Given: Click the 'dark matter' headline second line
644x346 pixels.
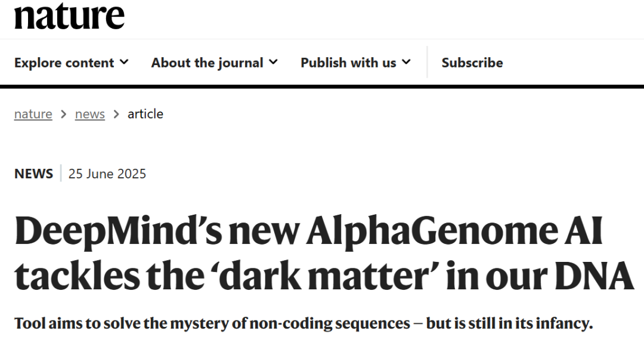Looking at the screenshot, I should tap(324, 276).
